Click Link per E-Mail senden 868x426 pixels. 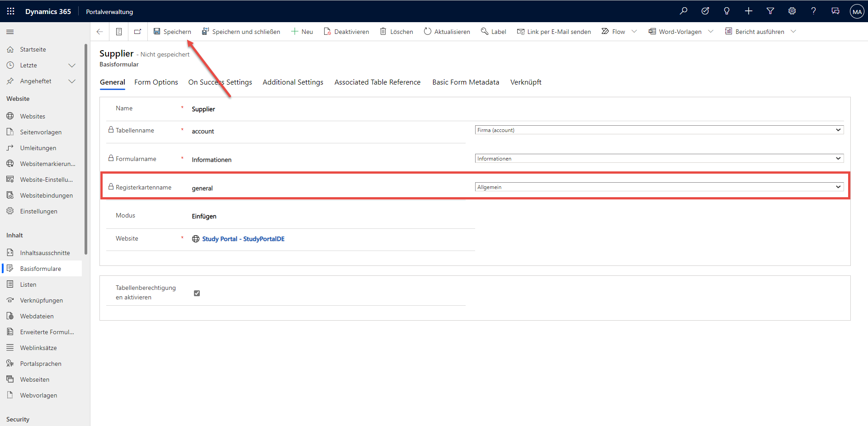point(554,32)
